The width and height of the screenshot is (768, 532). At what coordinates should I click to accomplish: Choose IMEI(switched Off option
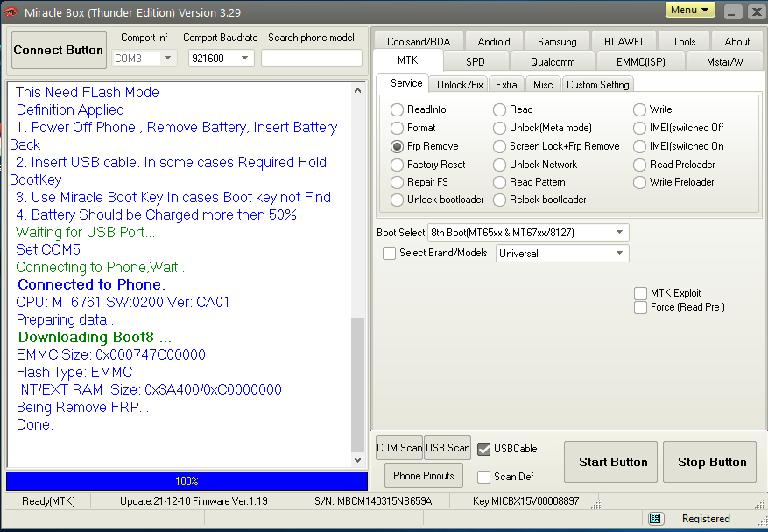[639, 129]
